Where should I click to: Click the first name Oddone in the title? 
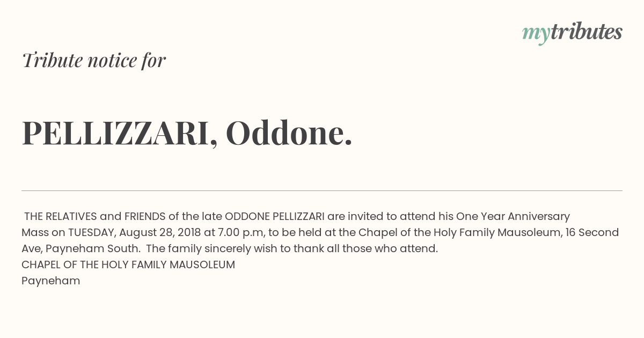pos(289,133)
